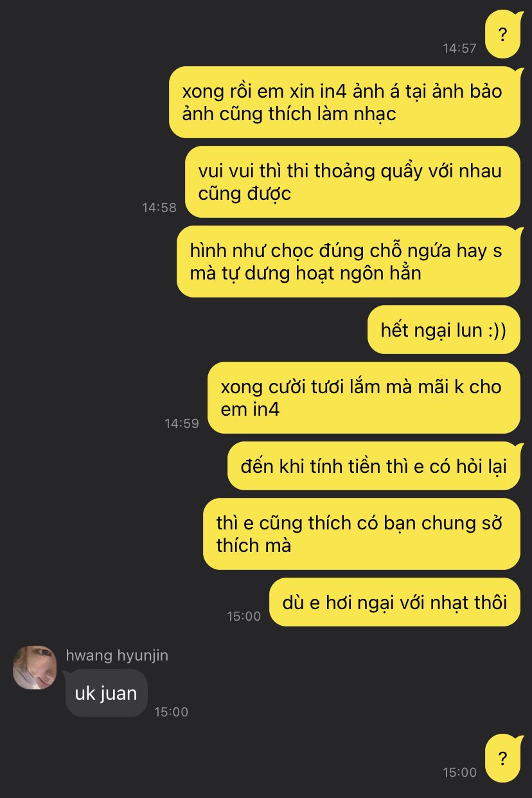Tap the 'dù e hơi ngại với nhạt thôi' message
Viewport: 532px width, 798px height.
click(x=395, y=602)
